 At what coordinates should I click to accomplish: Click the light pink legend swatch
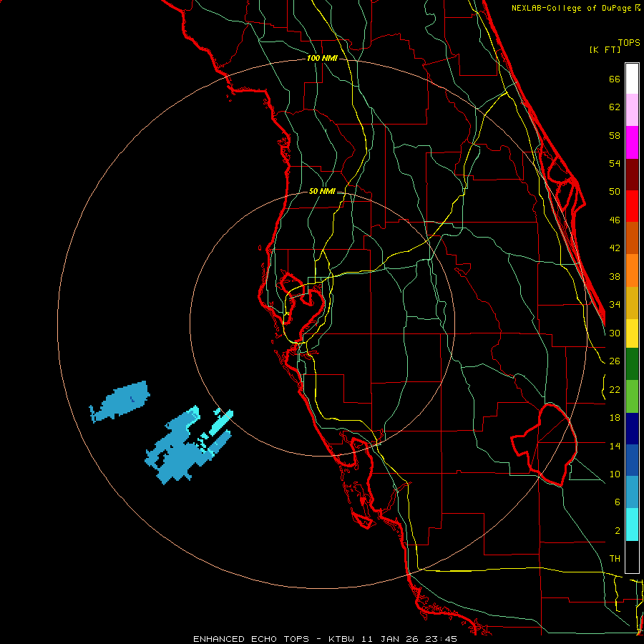tap(632, 110)
